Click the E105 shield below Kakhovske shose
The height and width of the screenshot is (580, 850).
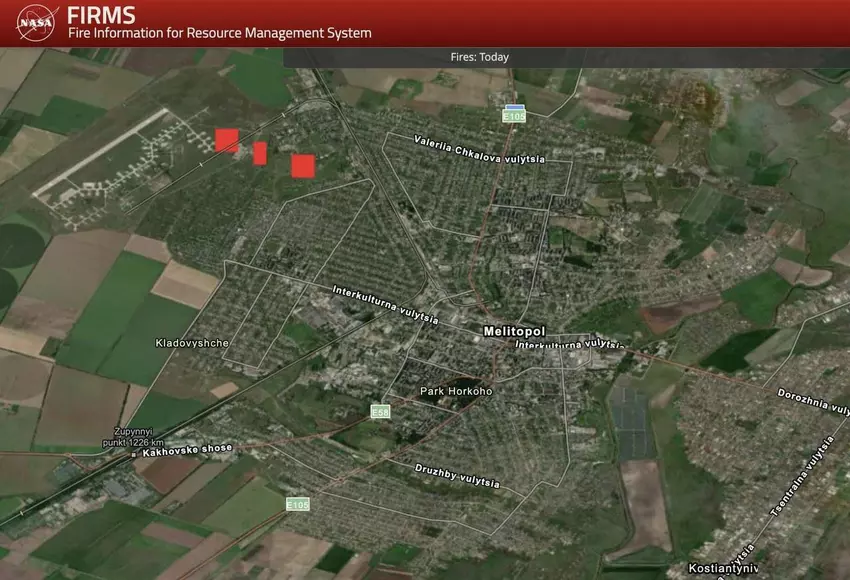(298, 503)
